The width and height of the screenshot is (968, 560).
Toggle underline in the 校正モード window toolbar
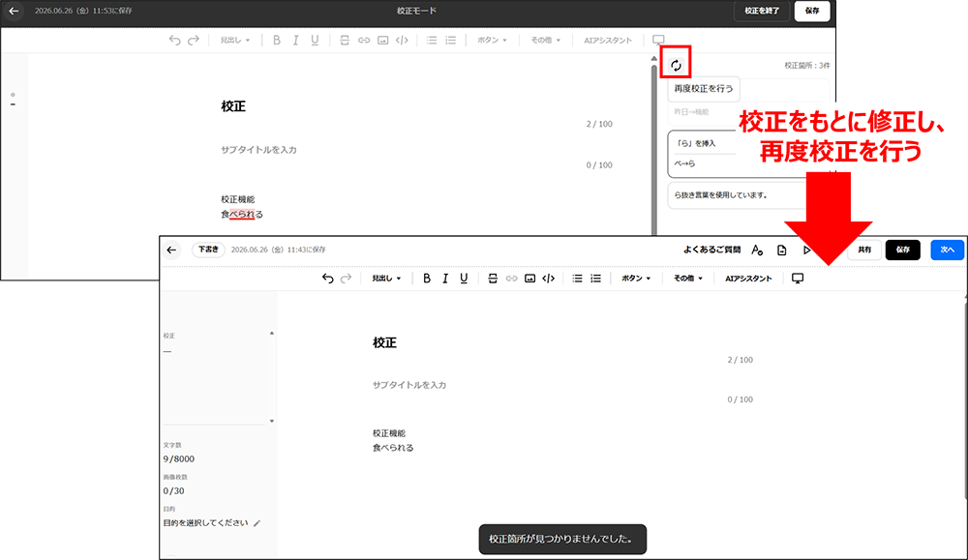coord(315,40)
